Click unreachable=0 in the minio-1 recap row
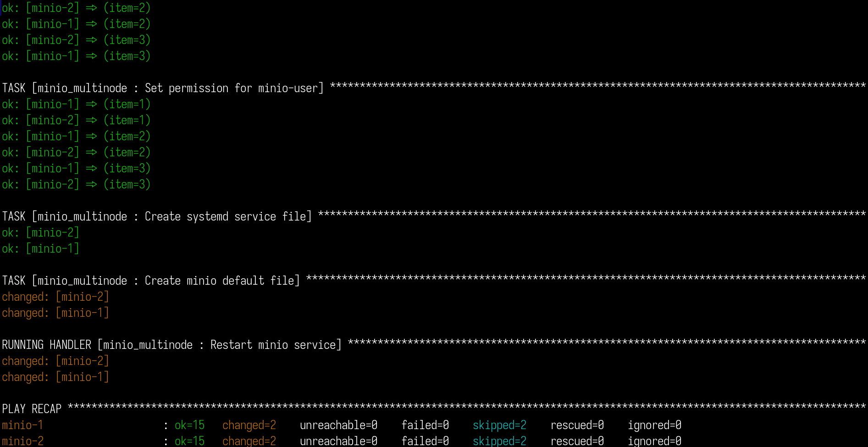This screenshot has width=868, height=447. [x=338, y=425]
